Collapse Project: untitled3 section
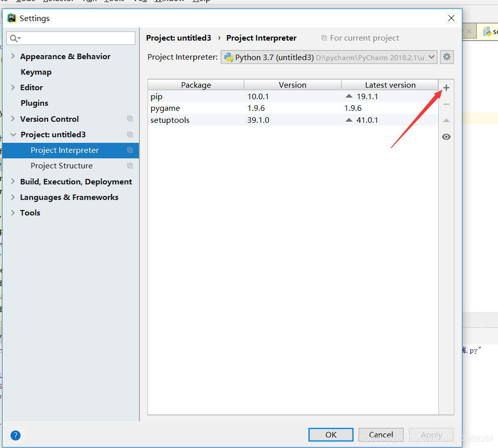Image resolution: width=498 pixels, height=448 pixels. point(14,134)
